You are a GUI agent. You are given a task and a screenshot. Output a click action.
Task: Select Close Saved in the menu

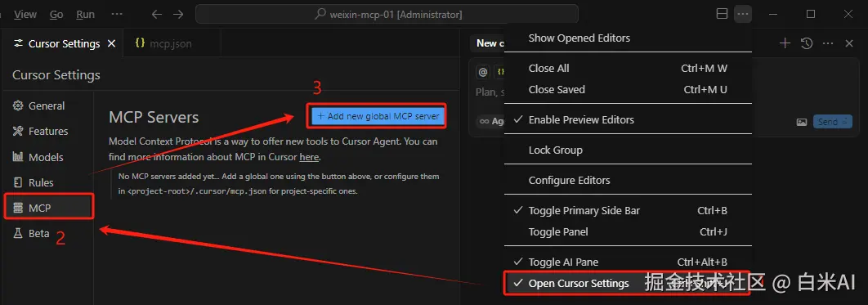[629, 90]
